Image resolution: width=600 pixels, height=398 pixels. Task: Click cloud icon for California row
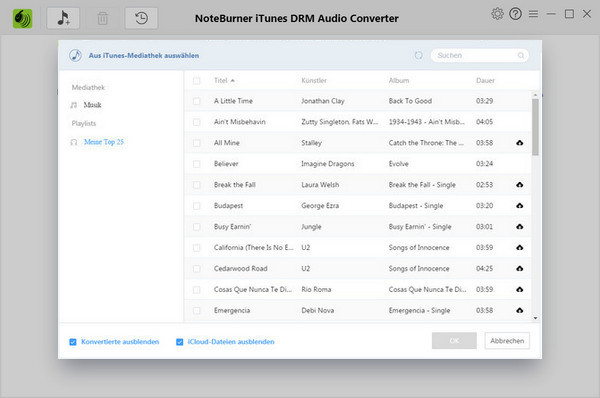(x=519, y=248)
